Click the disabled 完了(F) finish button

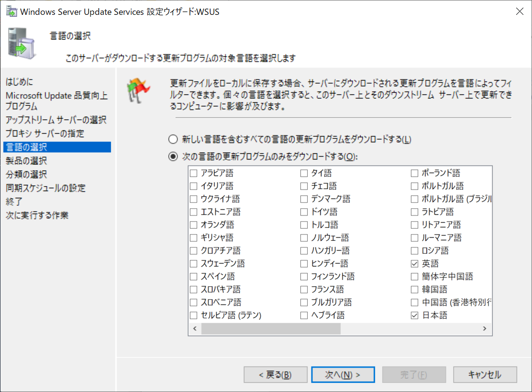pyautogui.click(x=414, y=375)
